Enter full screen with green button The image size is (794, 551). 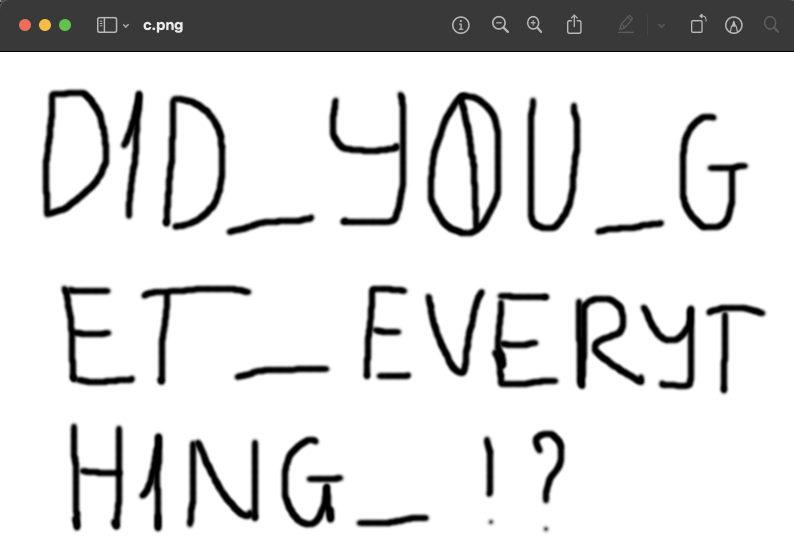tap(65, 25)
